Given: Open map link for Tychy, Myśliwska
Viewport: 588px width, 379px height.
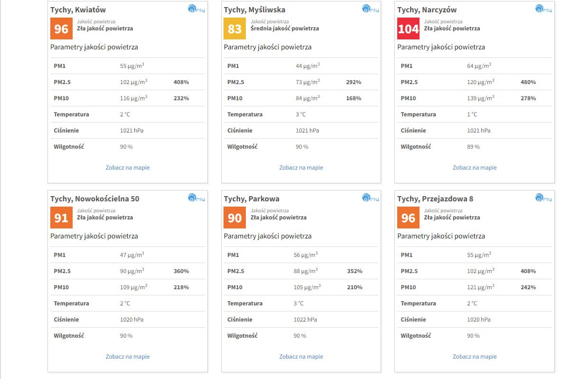Looking at the screenshot, I should (x=301, y=168).
